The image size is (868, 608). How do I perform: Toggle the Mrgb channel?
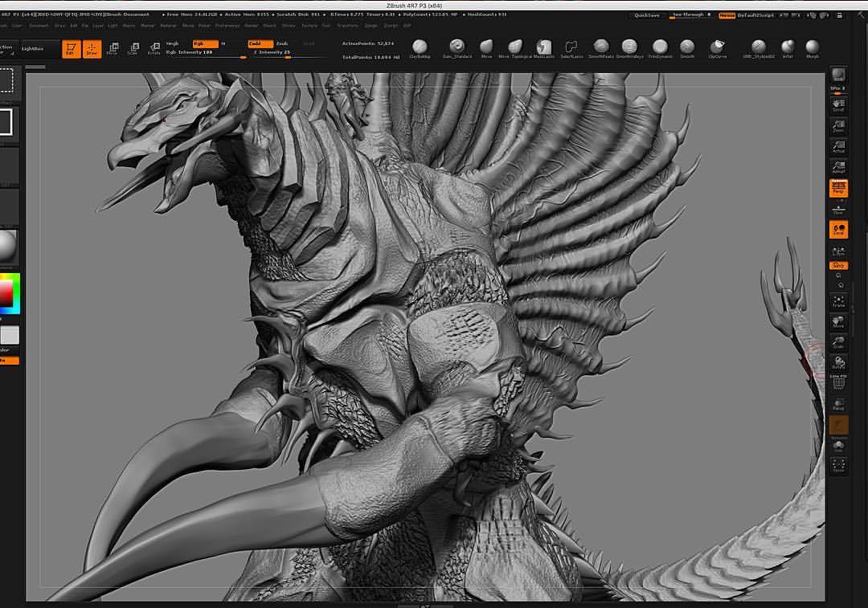point(173,43)
